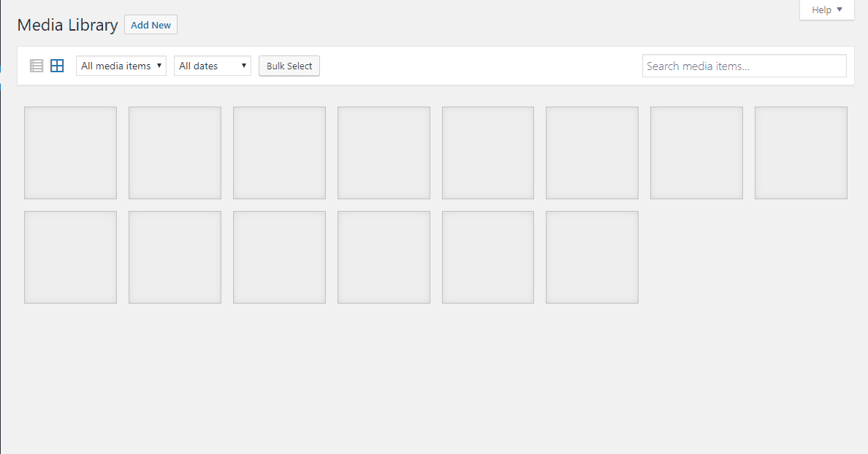Open the fifth thumbnail in the second row
The image size is (868, 454).
coord(487,257)
